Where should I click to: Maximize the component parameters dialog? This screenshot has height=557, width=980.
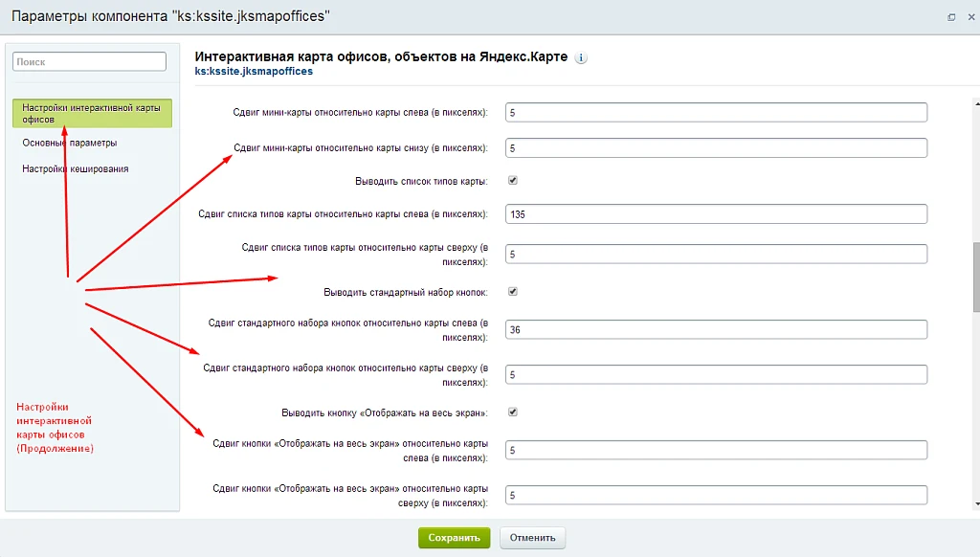coord(951,17)
